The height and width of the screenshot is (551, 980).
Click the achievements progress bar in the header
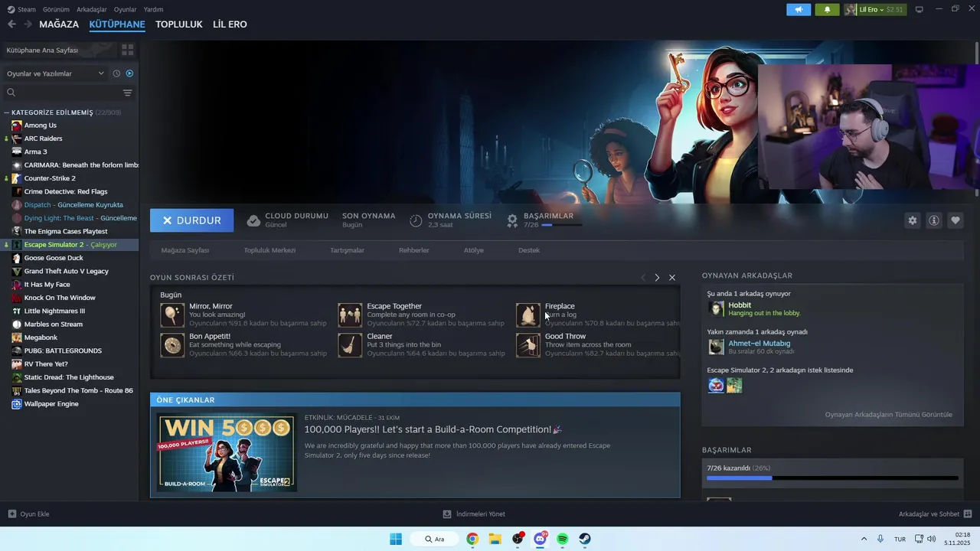pos(562,225)
